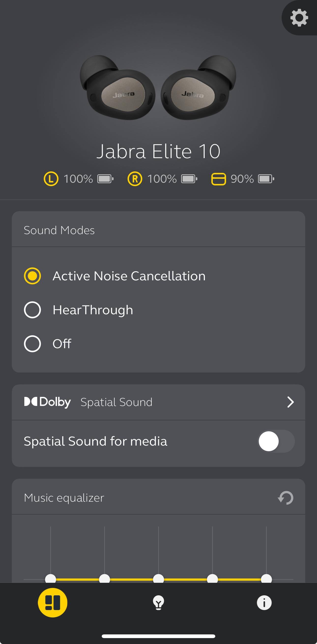The height and width of the screenshot is (644, 317).
Task: Go to the yellow dashboard tab
Action: [52, 602]
